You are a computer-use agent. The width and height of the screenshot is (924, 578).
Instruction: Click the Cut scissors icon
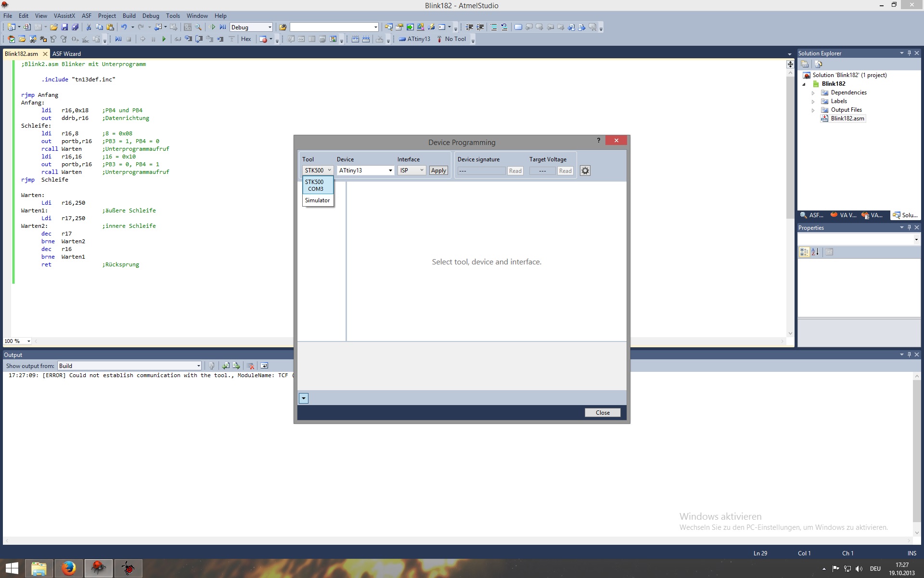89,27
